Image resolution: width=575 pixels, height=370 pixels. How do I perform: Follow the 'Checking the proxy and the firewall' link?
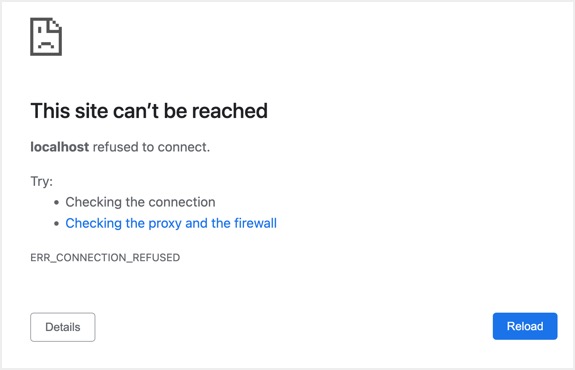click(x=171, y=223)
